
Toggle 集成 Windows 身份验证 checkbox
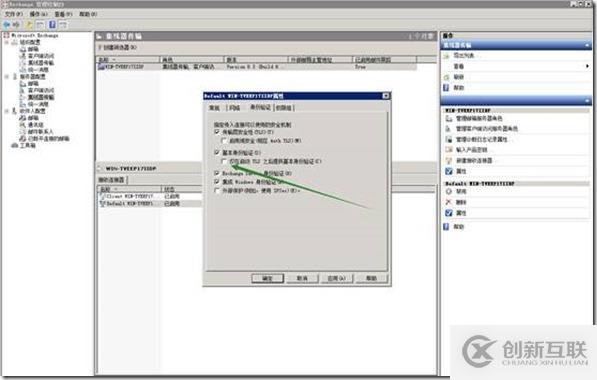(217, 182)
